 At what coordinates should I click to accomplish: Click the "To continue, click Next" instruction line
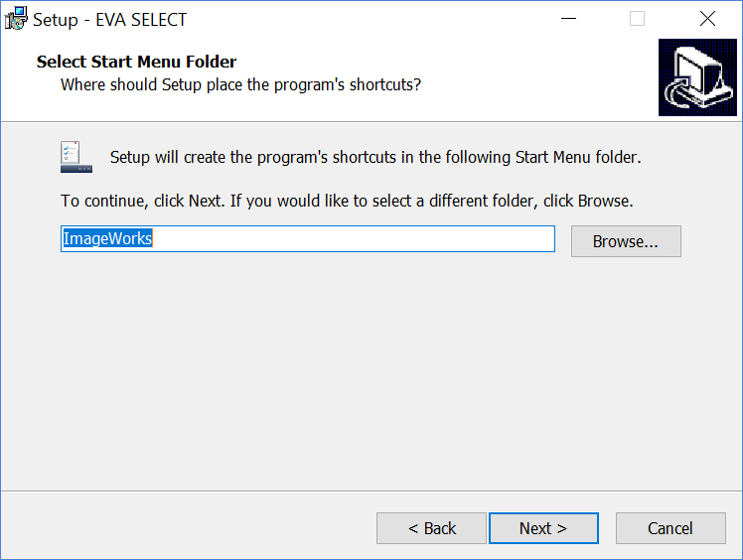pyautogui.click(x=347, y=201)
